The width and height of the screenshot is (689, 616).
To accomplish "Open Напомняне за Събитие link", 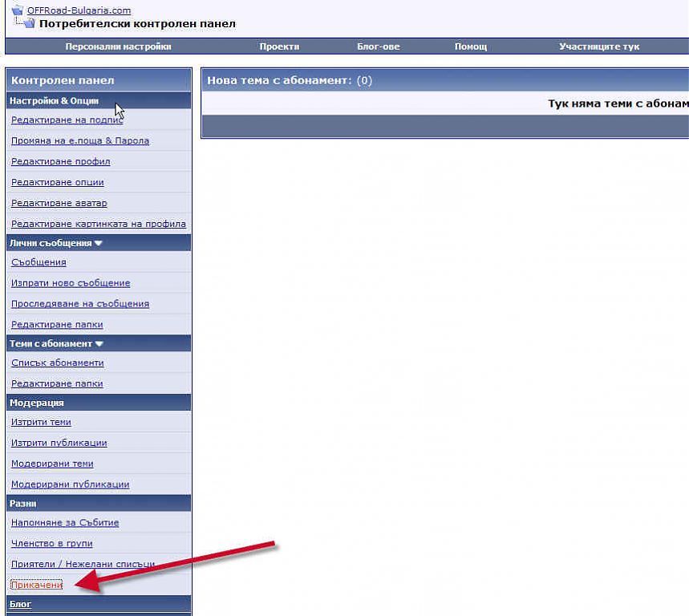I will tap(65, 523).
